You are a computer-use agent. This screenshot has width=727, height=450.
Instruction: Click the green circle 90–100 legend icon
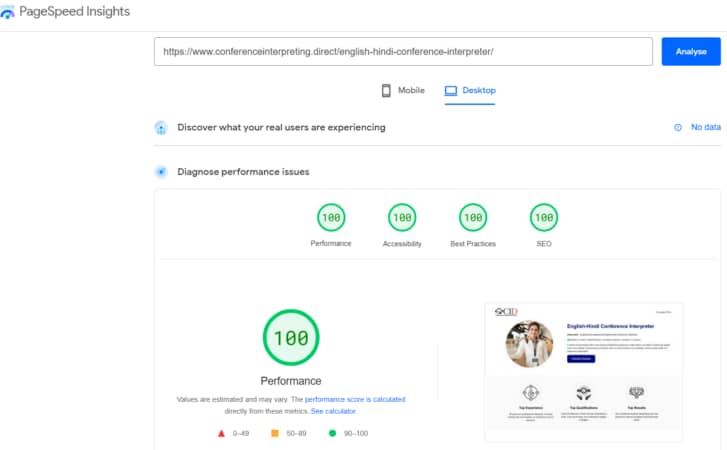pyautogui.click(x=332, y=433)
